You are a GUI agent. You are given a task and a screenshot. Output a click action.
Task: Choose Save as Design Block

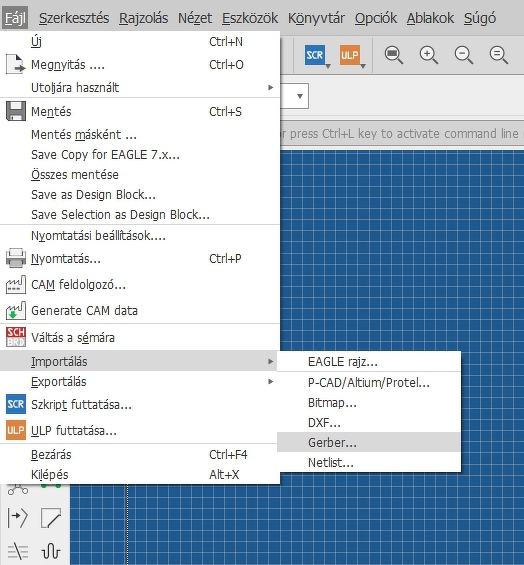140,195
